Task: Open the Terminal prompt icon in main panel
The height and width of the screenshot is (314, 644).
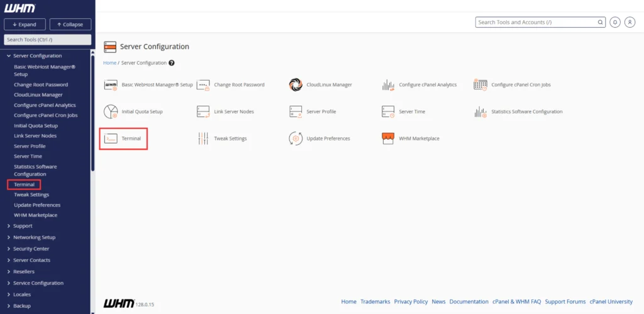Action: [111, 138]
